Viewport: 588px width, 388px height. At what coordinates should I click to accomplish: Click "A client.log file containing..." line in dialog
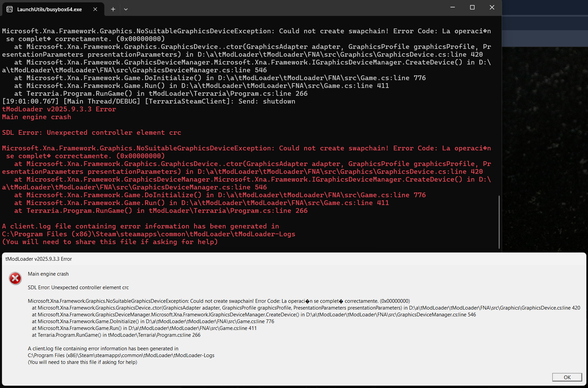click(103, 349)
